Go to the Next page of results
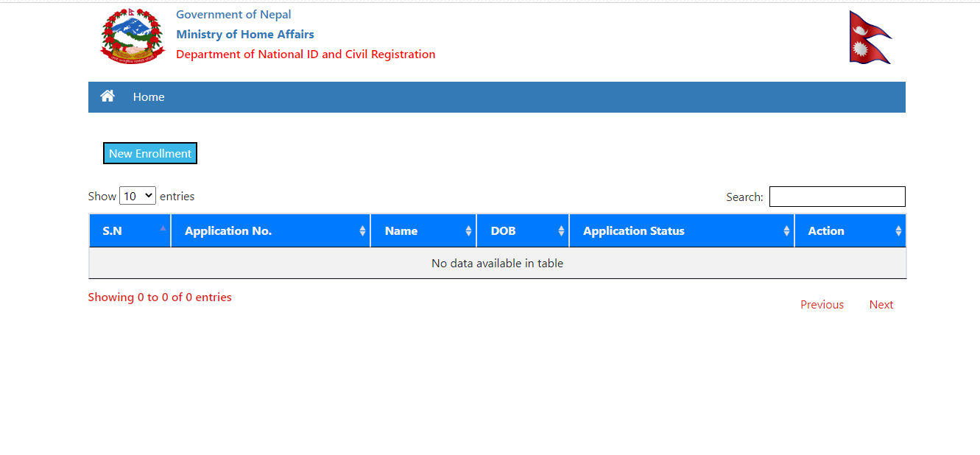The image size is (980, 455). (x=881, y=304)
